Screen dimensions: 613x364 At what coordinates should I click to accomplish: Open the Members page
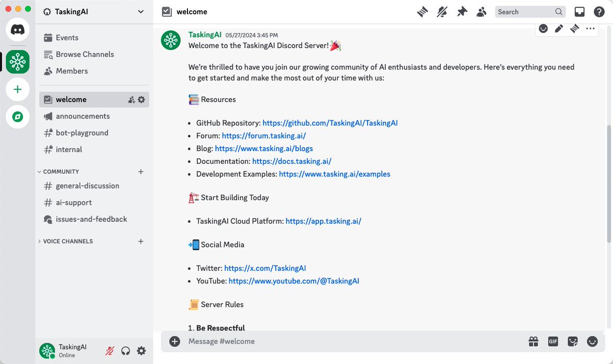pos(94,71)
